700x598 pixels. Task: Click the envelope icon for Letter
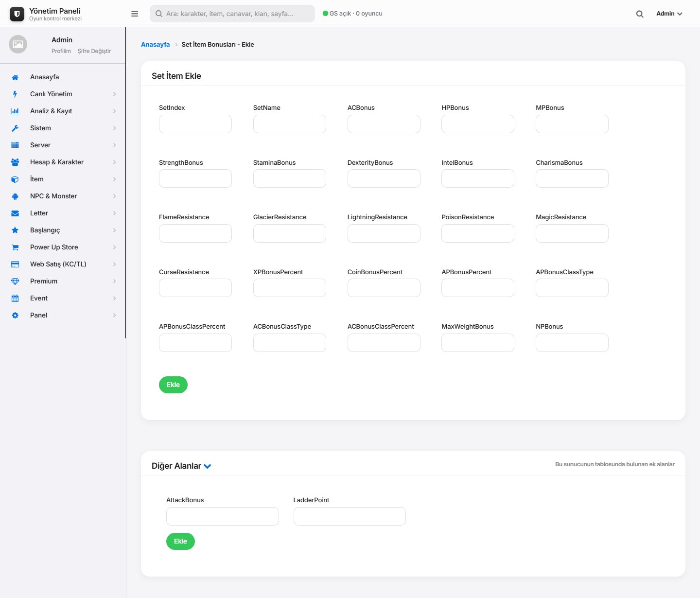click(x=15, y=213)
